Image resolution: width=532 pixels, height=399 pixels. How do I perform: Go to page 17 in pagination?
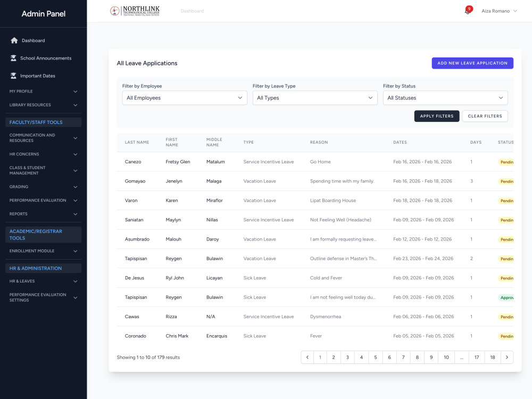click(477, 358)
